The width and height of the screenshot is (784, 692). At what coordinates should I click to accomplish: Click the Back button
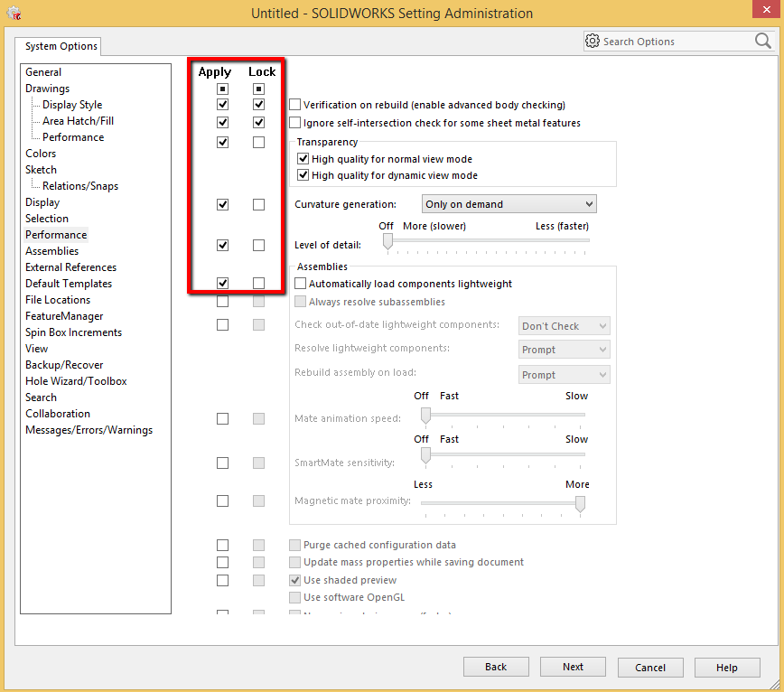click(496, 667)
